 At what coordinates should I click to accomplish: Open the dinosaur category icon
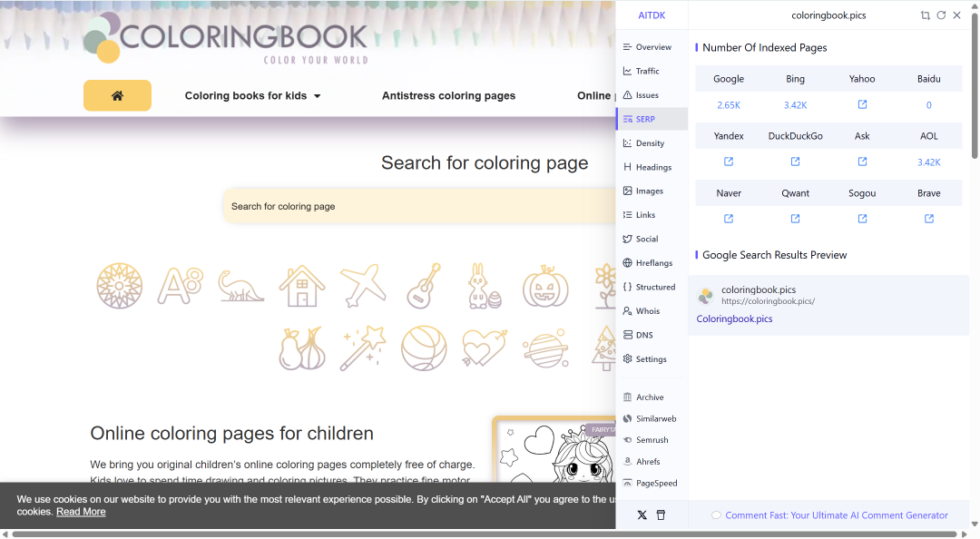click(x=241, y=286)
